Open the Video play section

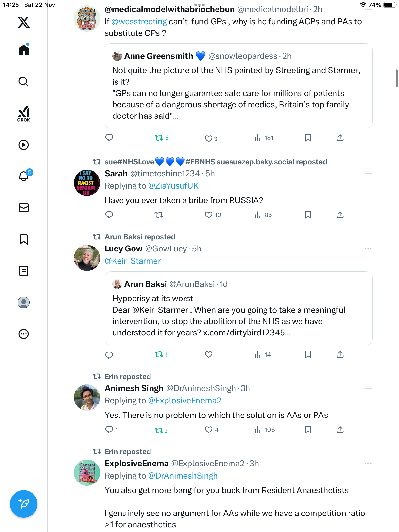tap(24, 145)
